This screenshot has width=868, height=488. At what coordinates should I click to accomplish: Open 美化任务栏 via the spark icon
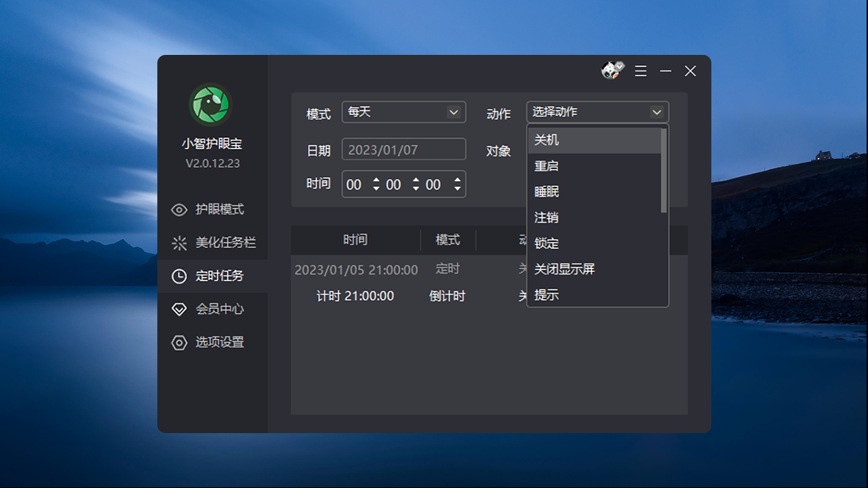coord(179,243)
